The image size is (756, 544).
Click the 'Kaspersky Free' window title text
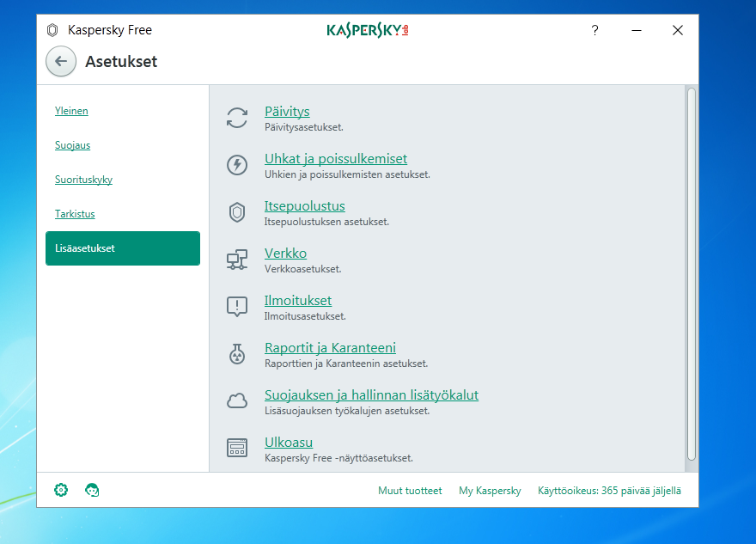click(110, 30)
